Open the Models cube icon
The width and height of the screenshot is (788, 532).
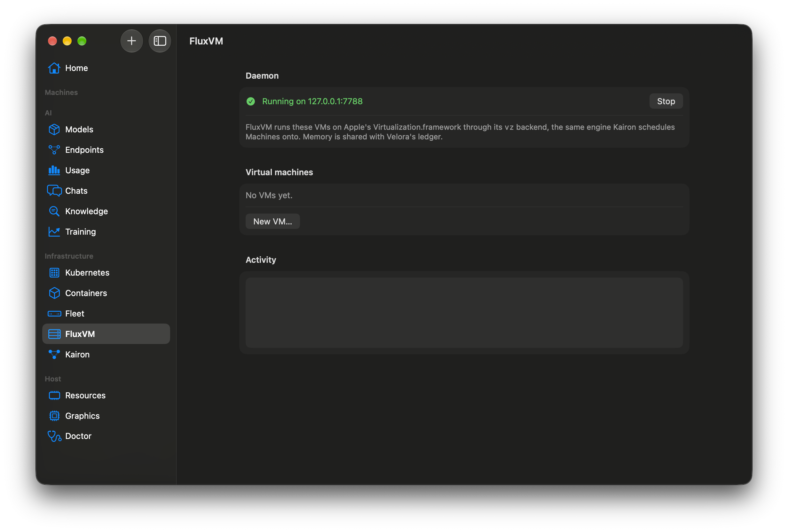54,129
